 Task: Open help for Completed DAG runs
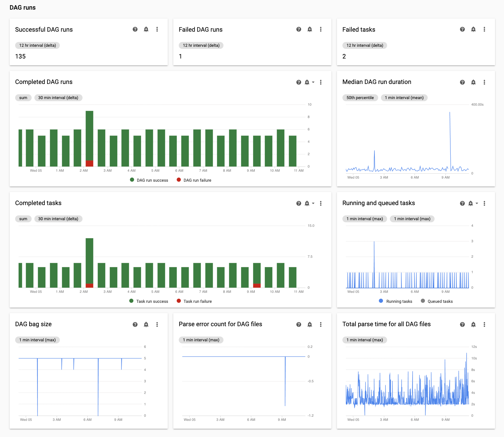(x=299, y=82)
